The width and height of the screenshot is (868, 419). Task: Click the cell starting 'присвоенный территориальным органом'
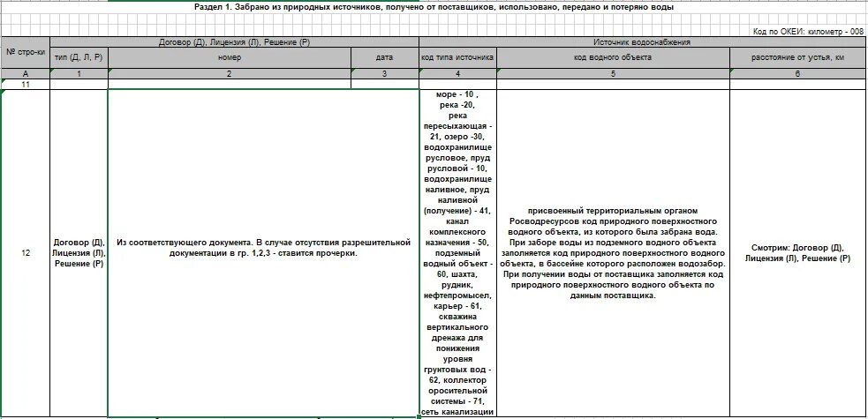click(x=613, y=253)
